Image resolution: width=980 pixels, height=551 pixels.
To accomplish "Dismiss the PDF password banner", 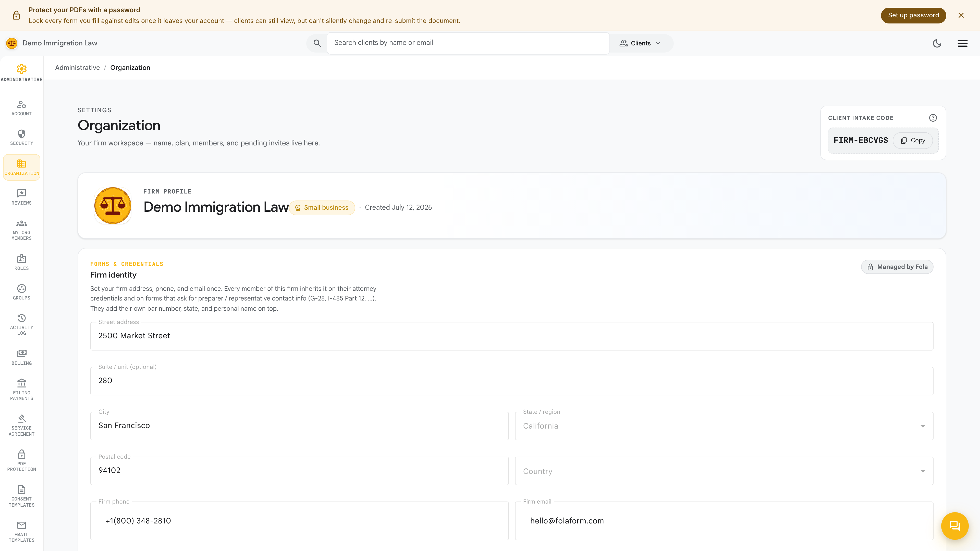I will 961,15.
